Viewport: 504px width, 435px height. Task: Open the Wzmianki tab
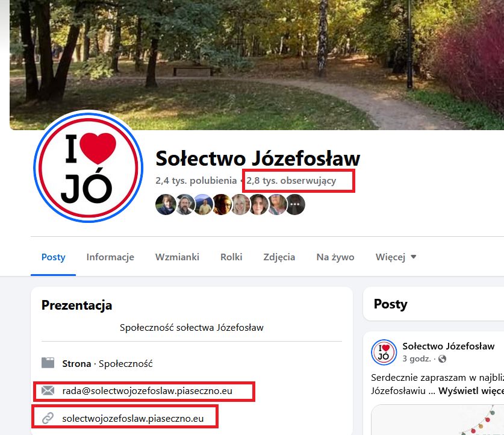(x=177, y=257)
